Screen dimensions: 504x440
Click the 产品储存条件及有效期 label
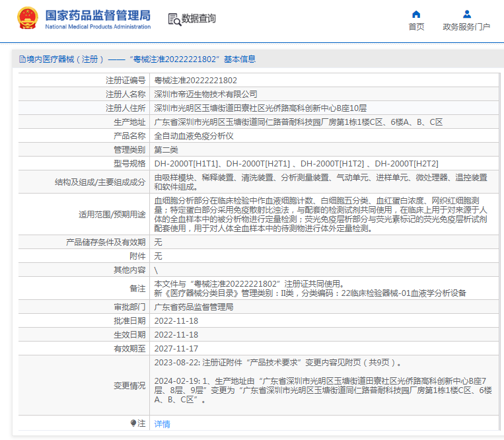point(106,242)
